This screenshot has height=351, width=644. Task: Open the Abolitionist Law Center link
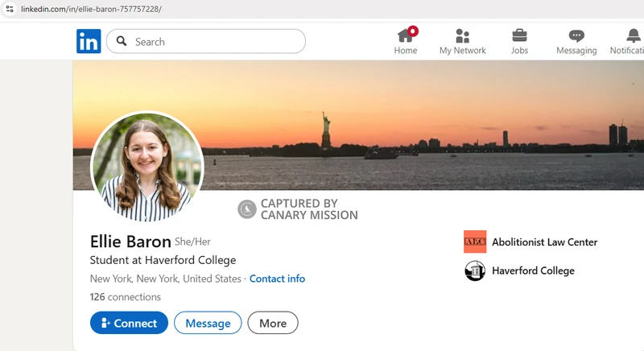[545, 242]
